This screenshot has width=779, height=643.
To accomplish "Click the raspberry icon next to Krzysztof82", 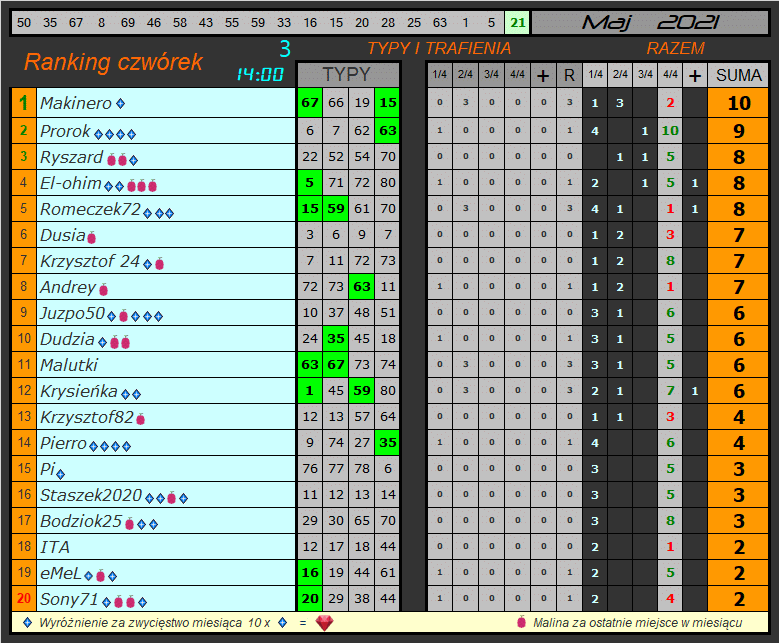I will point(141,419).
